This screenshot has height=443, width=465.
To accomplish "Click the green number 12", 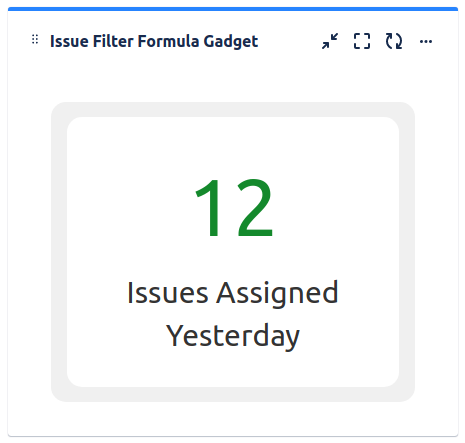I will tap(234, 208).
